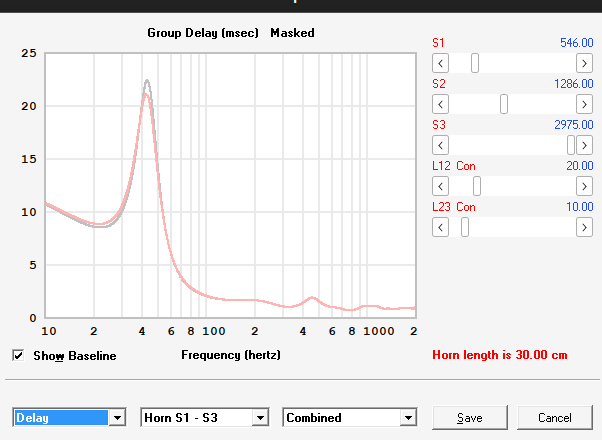Decrease L12 with left arrow button
Screen dimensions: 602x440
[x=440, y=187]
